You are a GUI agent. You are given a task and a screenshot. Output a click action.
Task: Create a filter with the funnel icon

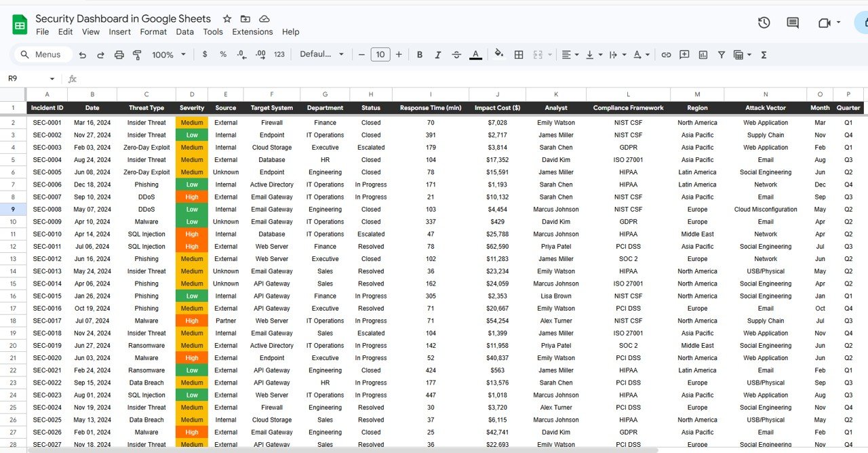click(721, 54)
